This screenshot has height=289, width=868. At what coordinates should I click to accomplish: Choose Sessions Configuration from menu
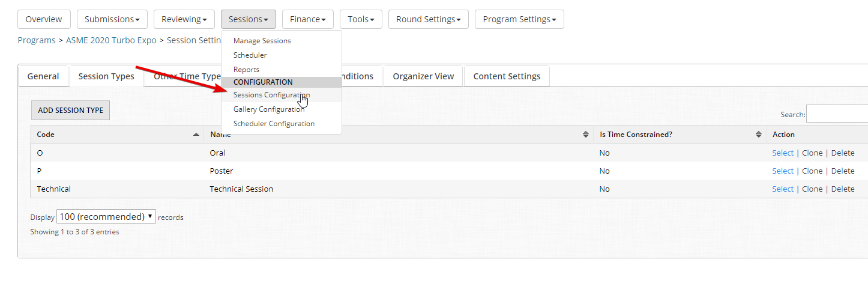click(x=271, y=95)
